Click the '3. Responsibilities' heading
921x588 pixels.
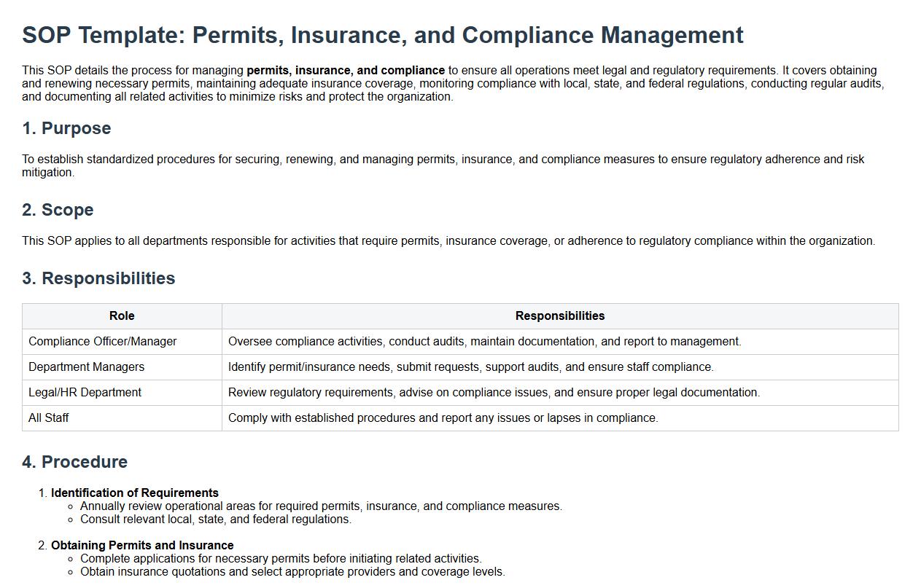point(98,278)
